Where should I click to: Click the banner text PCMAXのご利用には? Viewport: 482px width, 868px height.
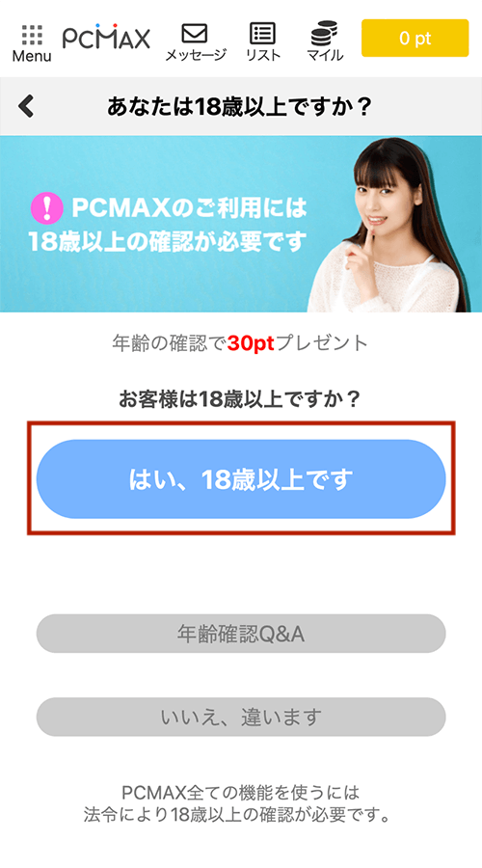(x=189, y=208)
